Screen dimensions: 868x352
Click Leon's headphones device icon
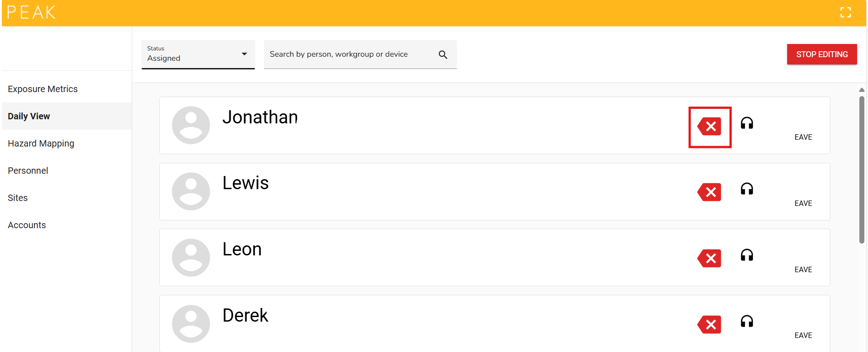pos(747,255)
